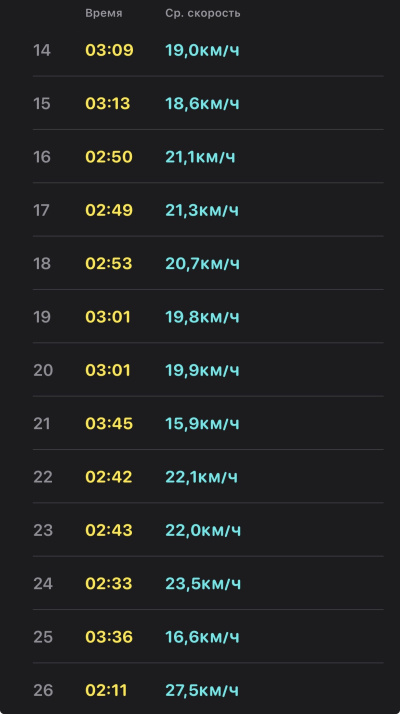Select the 03:13 time in split 15
400x714 pixels.
point(108,104)
